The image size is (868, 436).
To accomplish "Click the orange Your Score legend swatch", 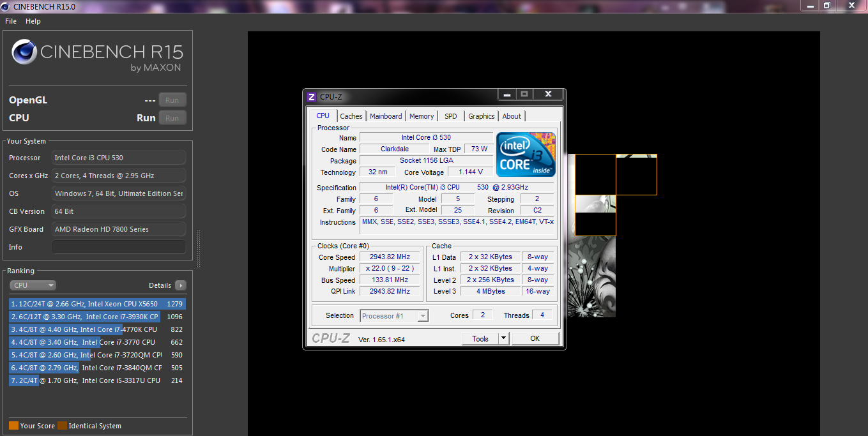I will [x=13, y=426].
